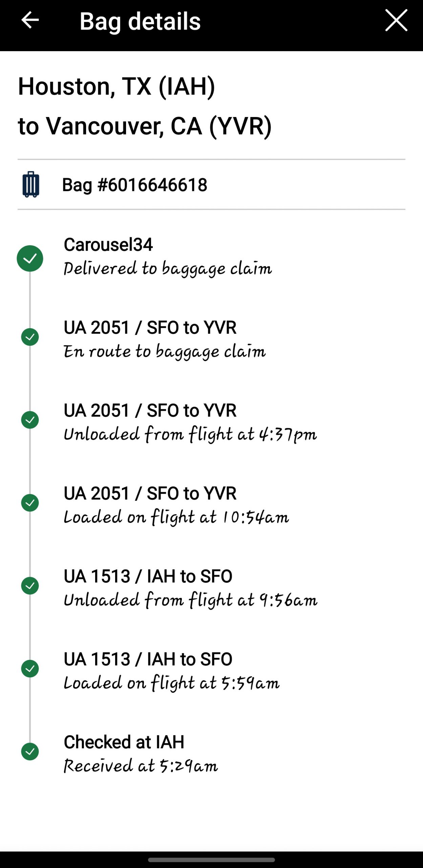Tap checkmark beside Unloaded at 4:37pm
The image size is (423, 868).
click(30, 420)
